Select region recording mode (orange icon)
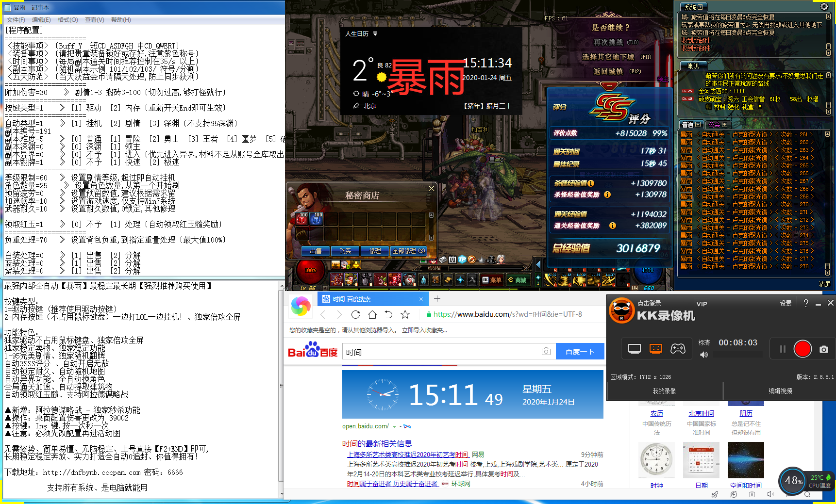 656,349
